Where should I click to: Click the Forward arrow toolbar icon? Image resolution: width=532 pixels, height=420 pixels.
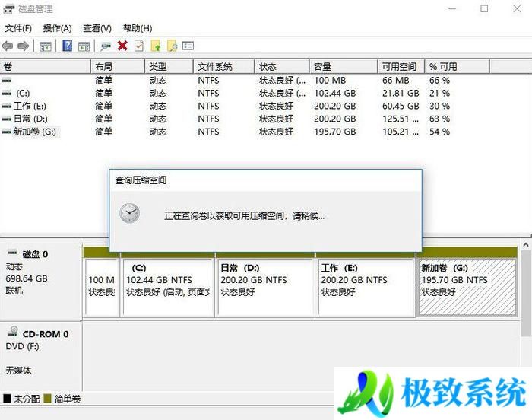(23, 46)
